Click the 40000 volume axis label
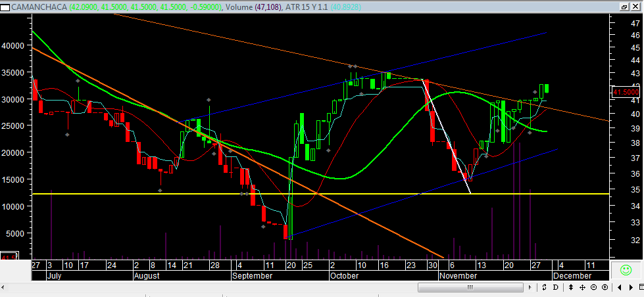 tap(14, 45)
